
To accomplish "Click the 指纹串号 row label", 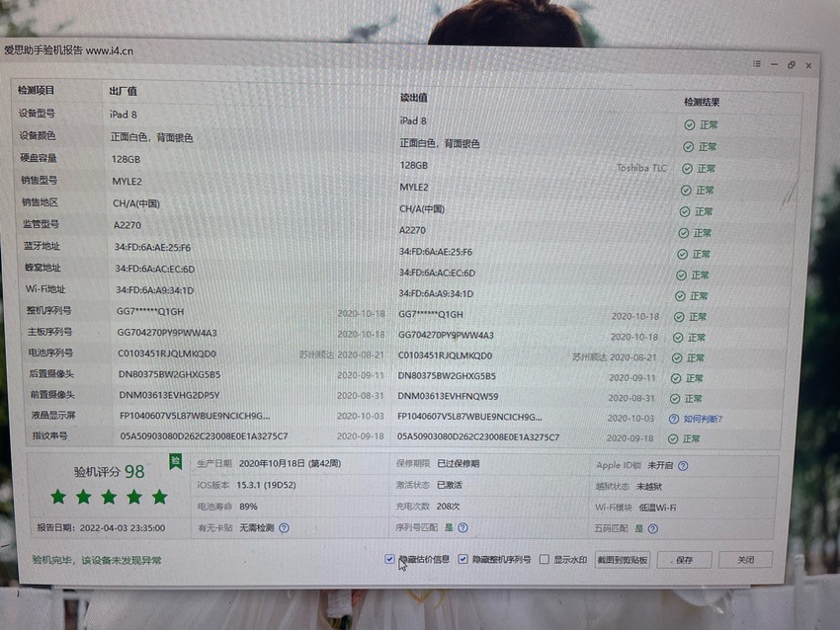I will (49, 435).
